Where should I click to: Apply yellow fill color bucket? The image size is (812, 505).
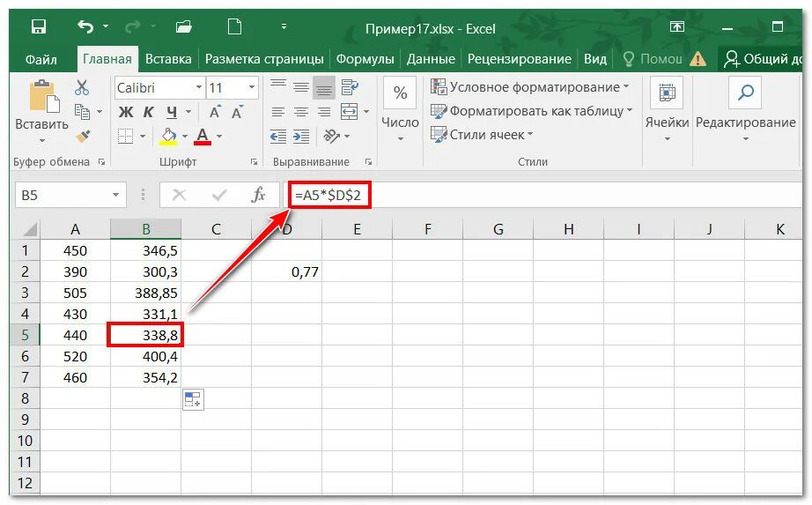(x=169, y=136)
